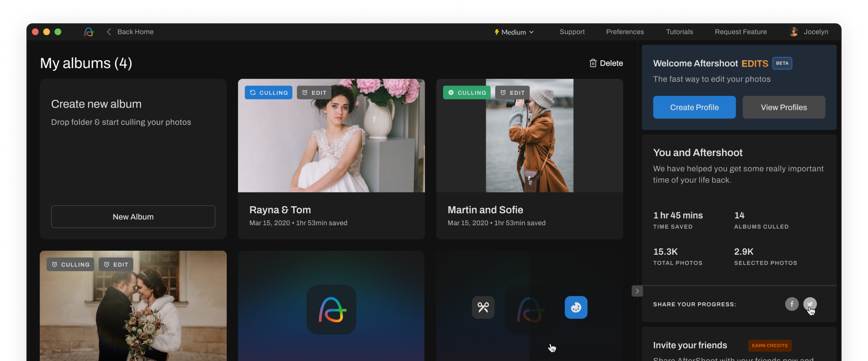Click the Create Profile button
This screenshot has height=361, width=868.
(694, 107)
